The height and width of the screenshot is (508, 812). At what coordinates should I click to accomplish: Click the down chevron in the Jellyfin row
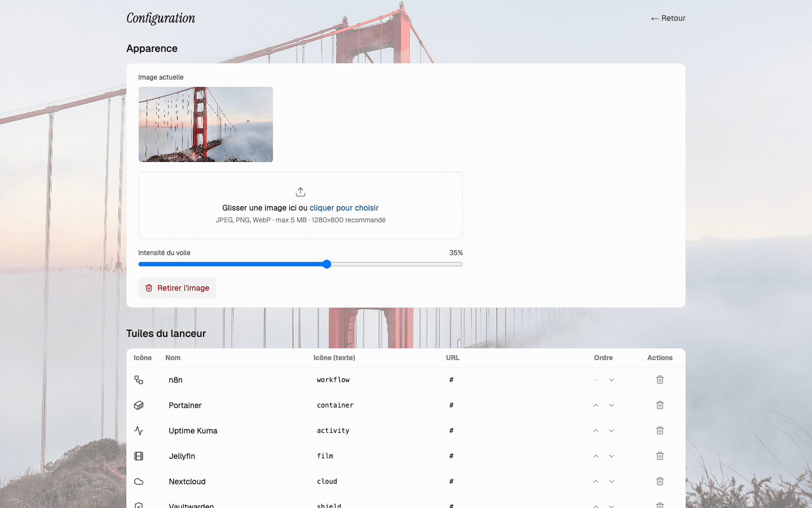click(611, 456)
